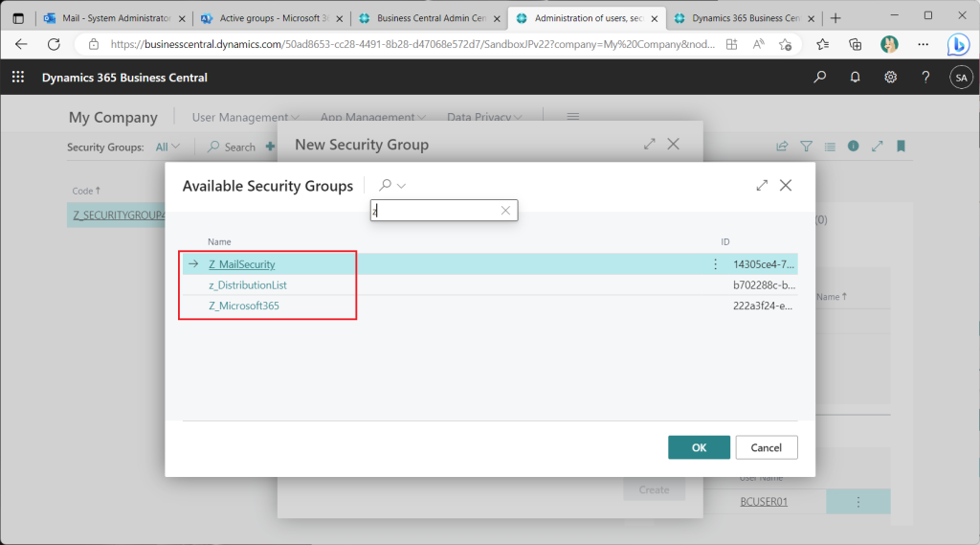Open options for BCUSER01 row
Image resolution: width=980 pixels, height=545 pixels.
[858, 502]
